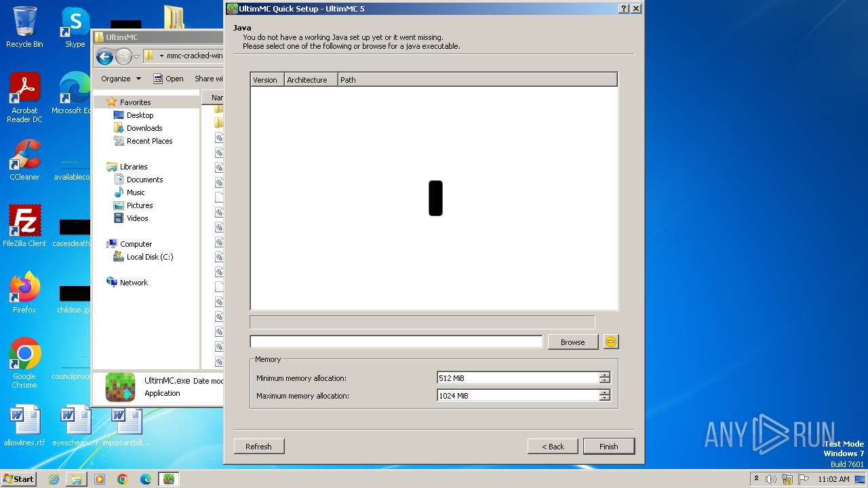
Task: Select Local Disk (C:) in navigation pane
Action: (149, 257)
